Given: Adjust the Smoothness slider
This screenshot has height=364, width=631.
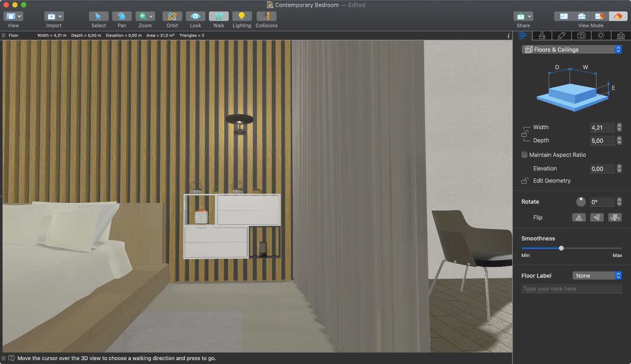Looking at the screenshot, I should click(x=561, y=248).
